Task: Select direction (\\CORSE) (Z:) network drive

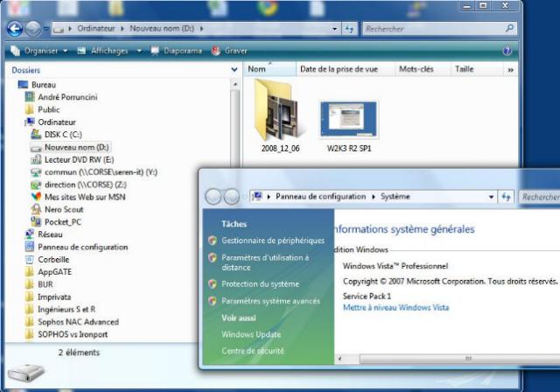Action: tap(79, 185)
